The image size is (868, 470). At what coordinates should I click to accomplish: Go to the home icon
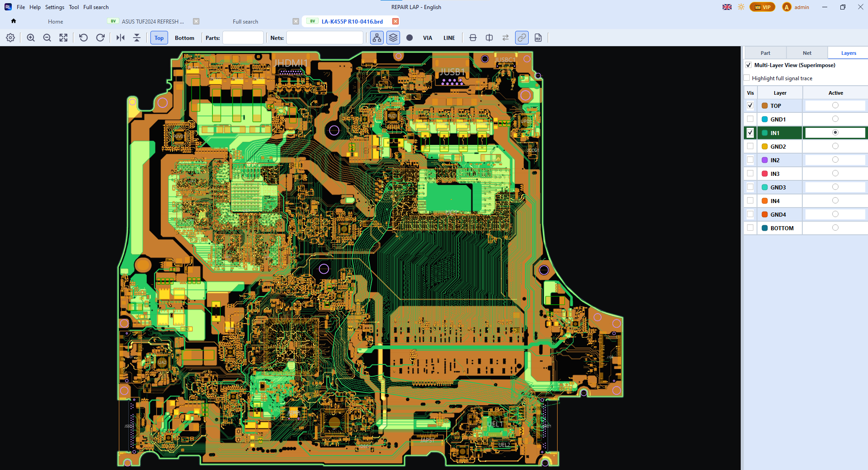pos(14,21)
